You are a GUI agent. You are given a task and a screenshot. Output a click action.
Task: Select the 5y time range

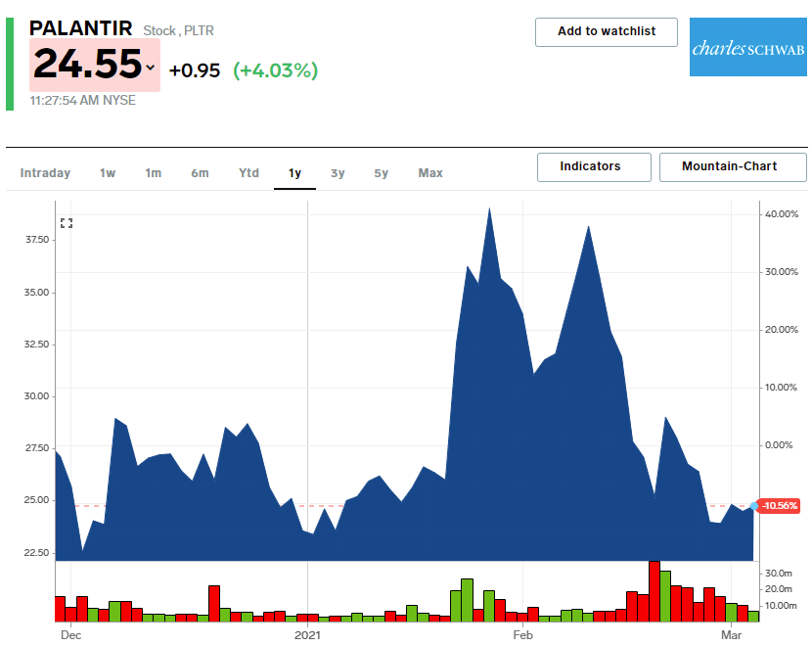pos(382,173)
